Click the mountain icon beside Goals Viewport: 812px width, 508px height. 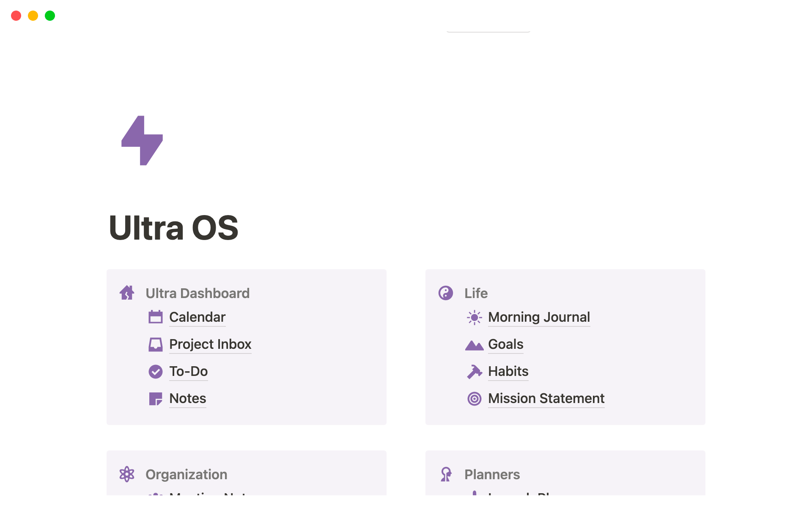475,345
